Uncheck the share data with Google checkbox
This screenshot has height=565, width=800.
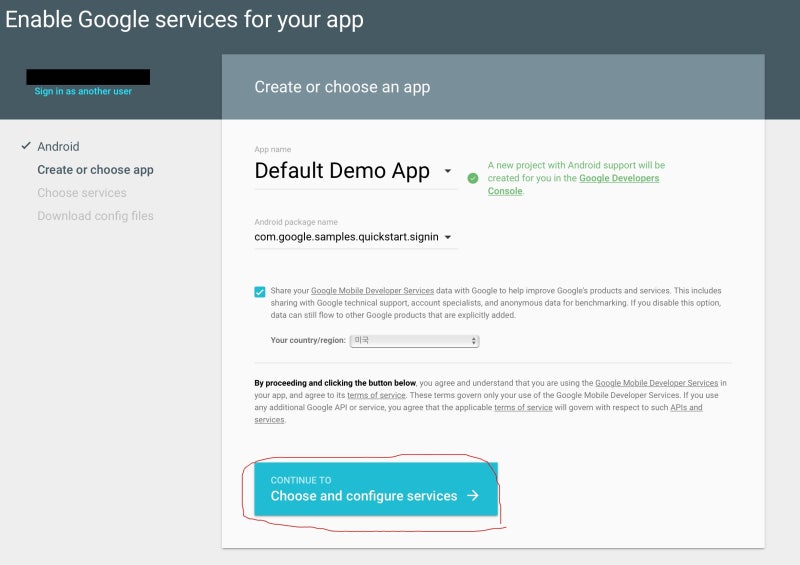[260, 291]
